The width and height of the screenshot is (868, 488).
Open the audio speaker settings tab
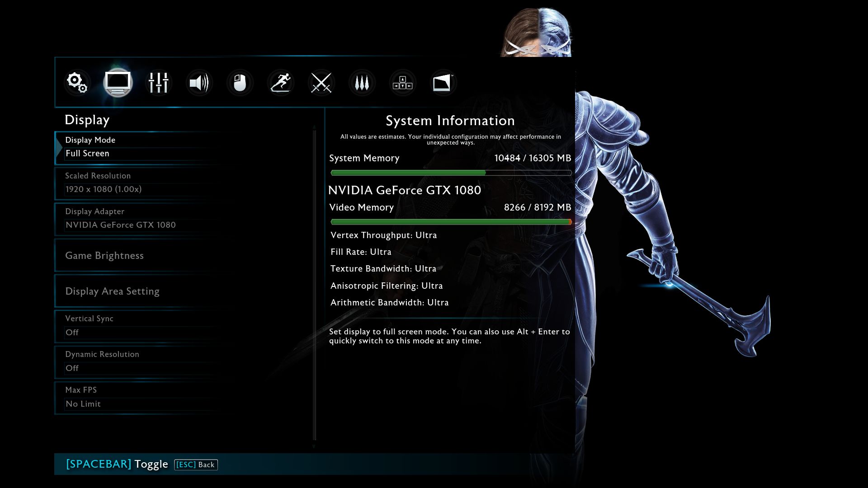[x=199, y=83]
